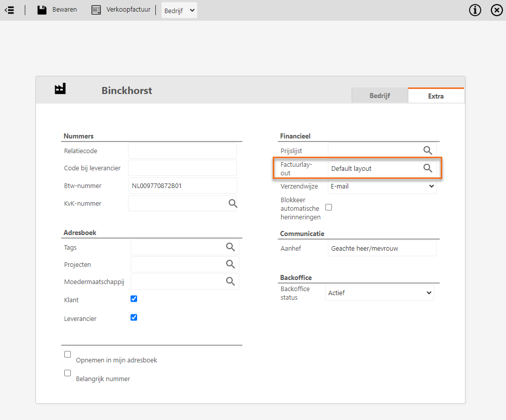The image size is (506, 420).
Task: Toggle the Leverancier checkbox
Action: click(134, 317)
